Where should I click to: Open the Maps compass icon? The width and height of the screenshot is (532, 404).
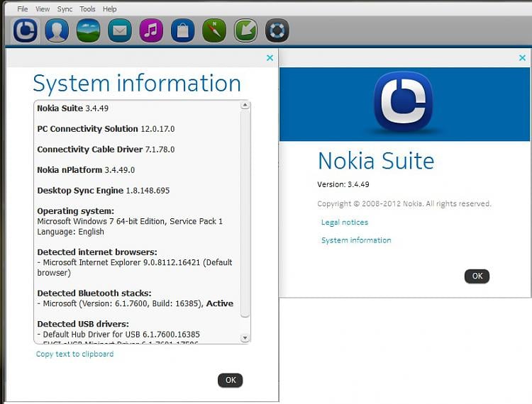(x=214, y=30)
